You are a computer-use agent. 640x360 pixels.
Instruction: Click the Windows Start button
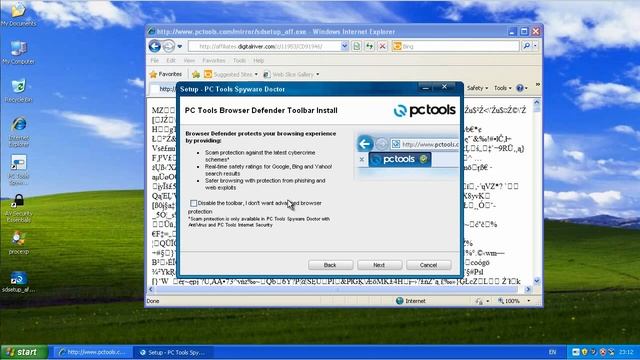pyautogui.click(x=24, y=352)
